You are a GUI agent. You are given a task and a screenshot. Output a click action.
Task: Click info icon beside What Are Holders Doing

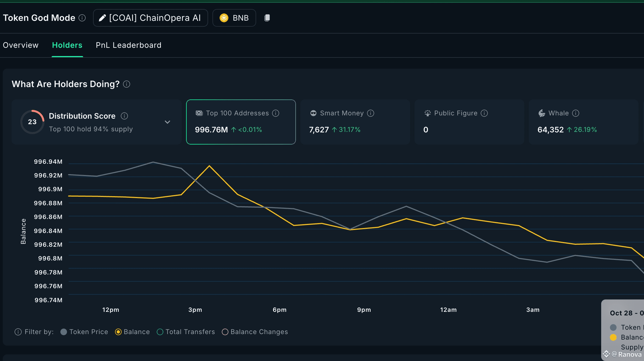(x=127, y=84)
